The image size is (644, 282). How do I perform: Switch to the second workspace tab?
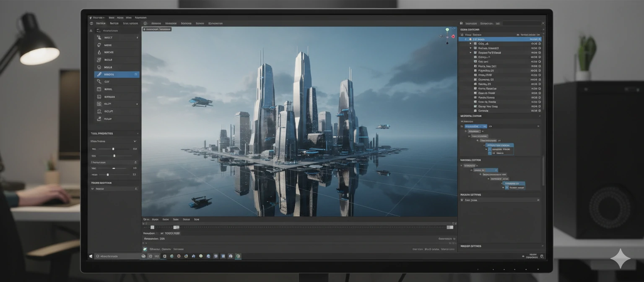[114, 23]
